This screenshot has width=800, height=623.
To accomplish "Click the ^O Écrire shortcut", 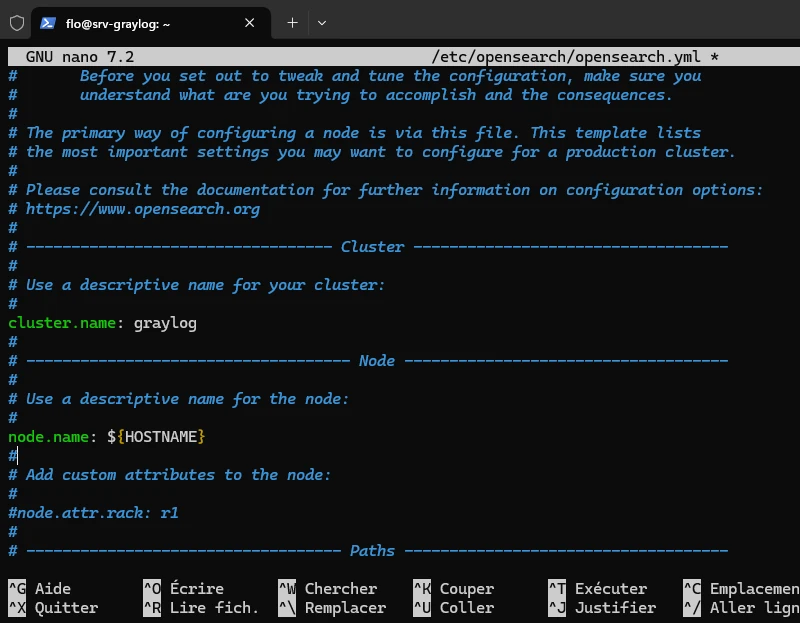I will (183, 589).
